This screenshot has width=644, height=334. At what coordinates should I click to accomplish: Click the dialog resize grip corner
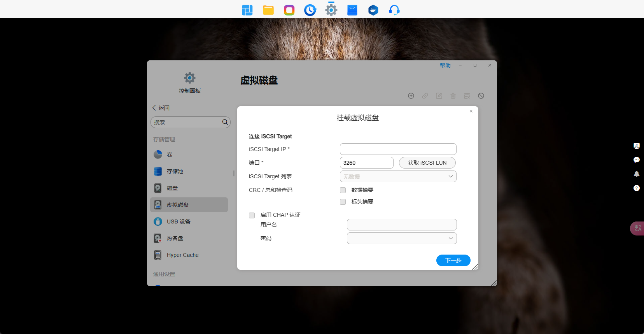475,267
